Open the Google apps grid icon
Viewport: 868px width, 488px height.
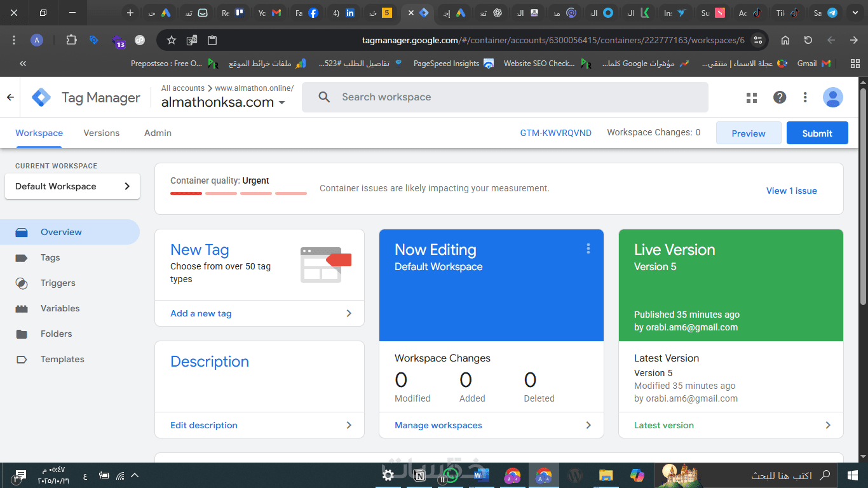752,97
